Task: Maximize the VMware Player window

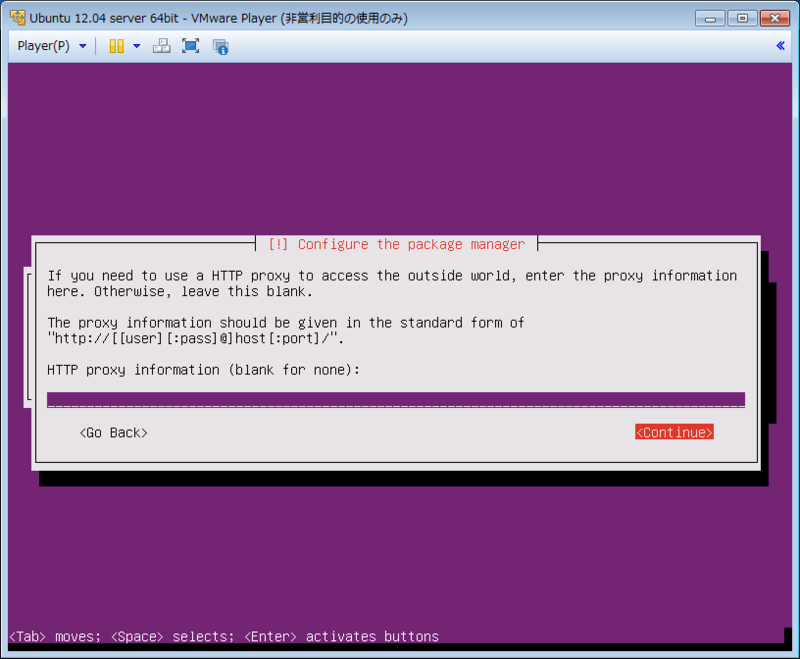Action: (x=742, y=18)
